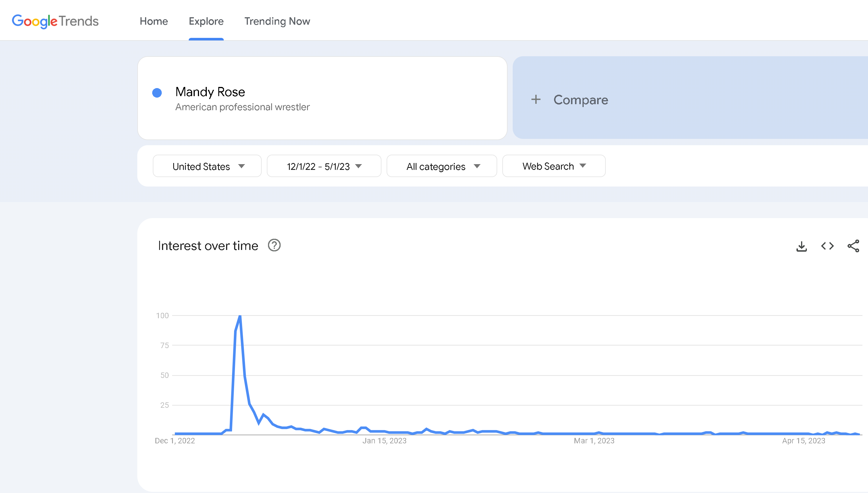868x493 pixels.
Task: Open the embed code icon
Action: point(827,246)
